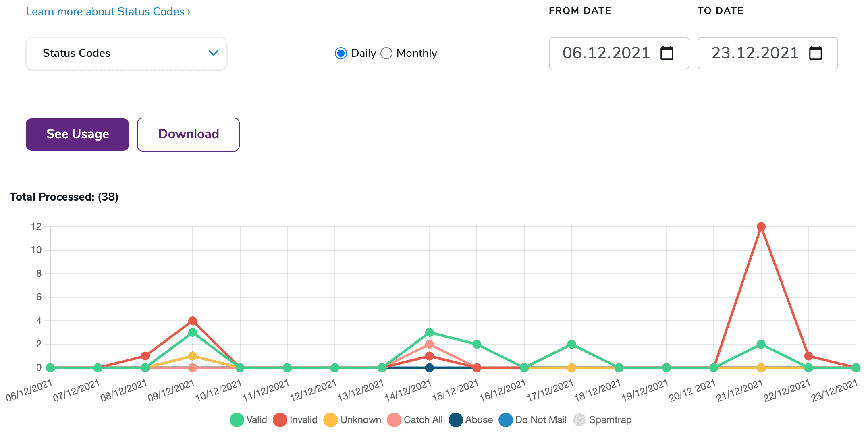Click the From Date field 06.12.2021
Image resolution: width=868 pixels, height=436 pixels.
tap(606, 53)
